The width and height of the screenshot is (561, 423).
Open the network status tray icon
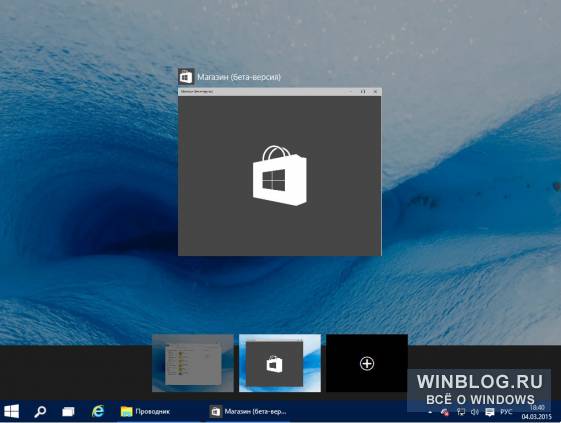click(461, 412)
